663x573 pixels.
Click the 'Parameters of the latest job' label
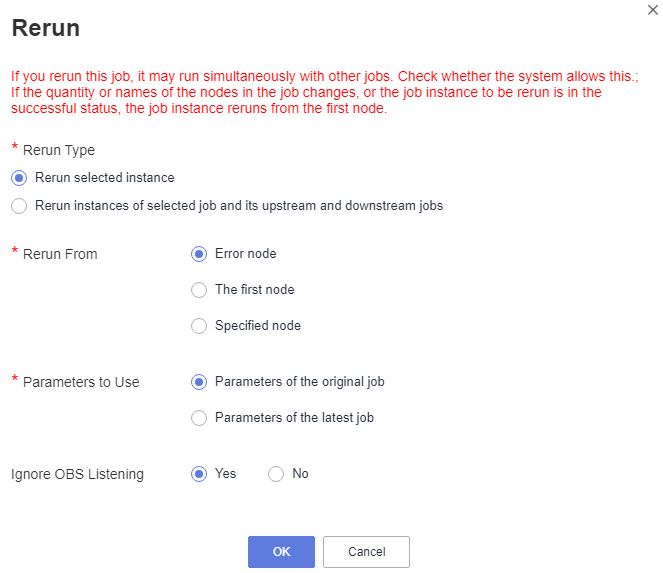[x=294, y=418]
